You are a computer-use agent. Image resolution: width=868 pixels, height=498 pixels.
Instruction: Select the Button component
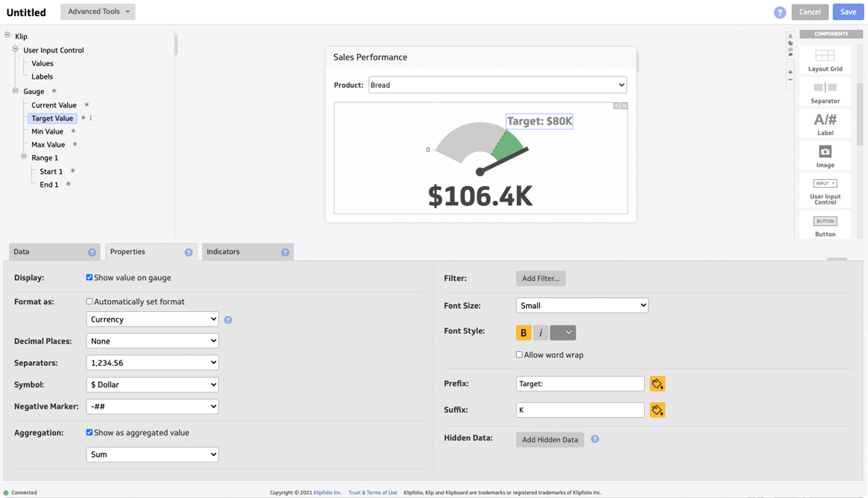tap(825, 224)
